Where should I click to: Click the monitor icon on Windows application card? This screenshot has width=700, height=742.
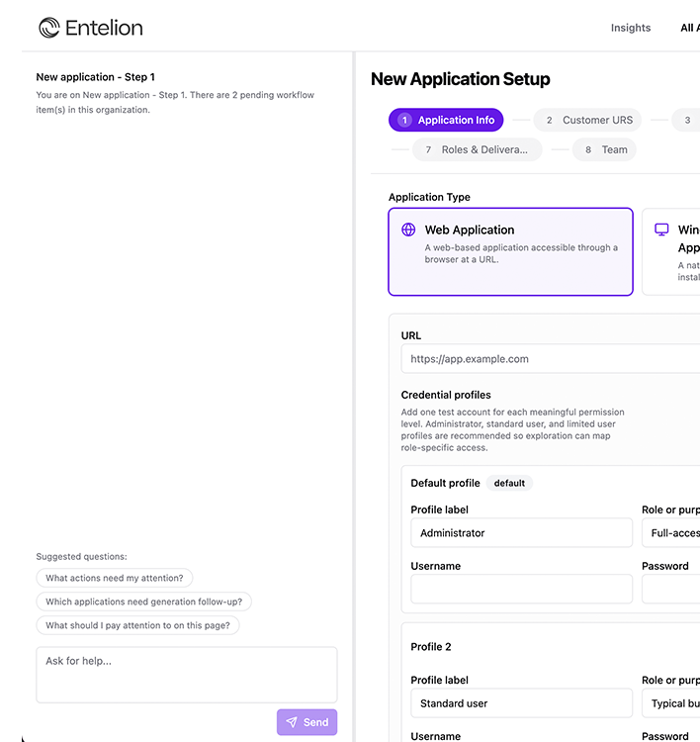point(661,230)
